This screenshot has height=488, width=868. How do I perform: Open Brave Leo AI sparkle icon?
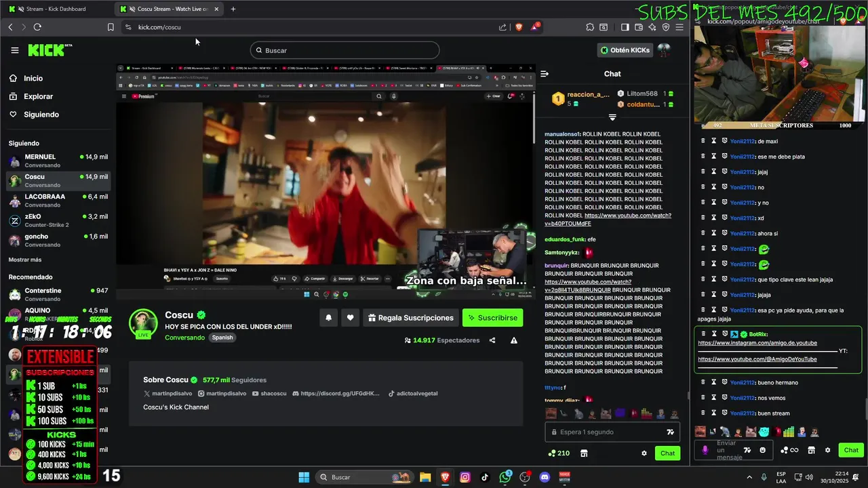click(652, 27)
